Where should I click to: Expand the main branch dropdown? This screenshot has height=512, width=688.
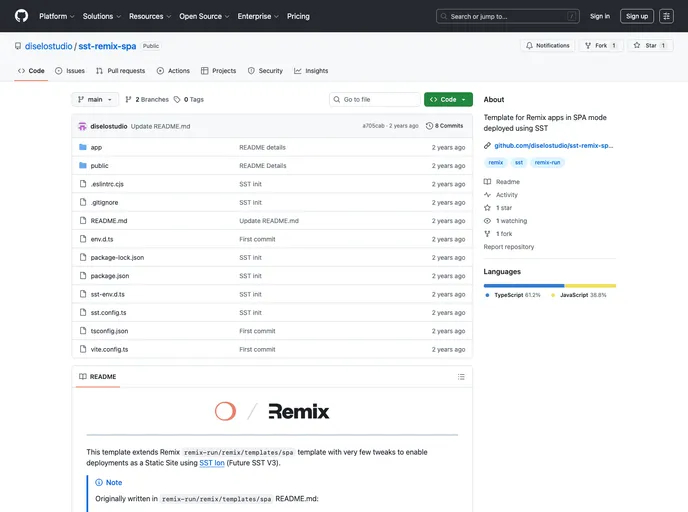[x=96, y=100]
